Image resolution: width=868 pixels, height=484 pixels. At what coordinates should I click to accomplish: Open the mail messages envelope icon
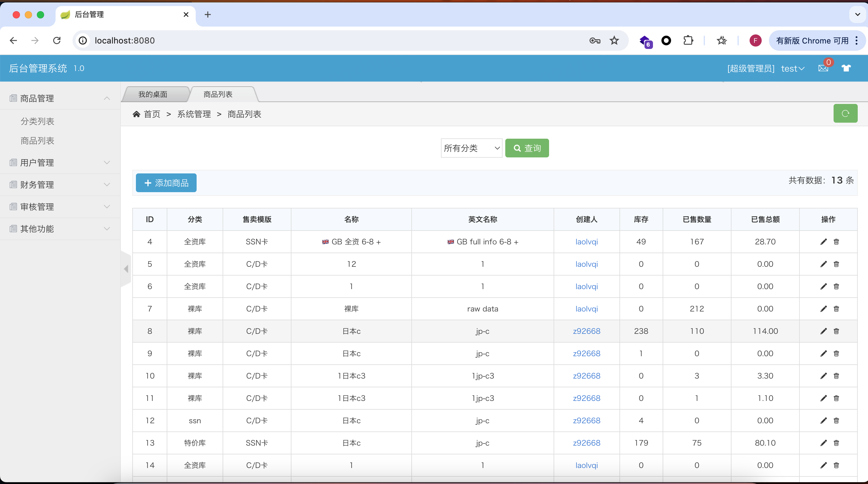coord(823,68)
